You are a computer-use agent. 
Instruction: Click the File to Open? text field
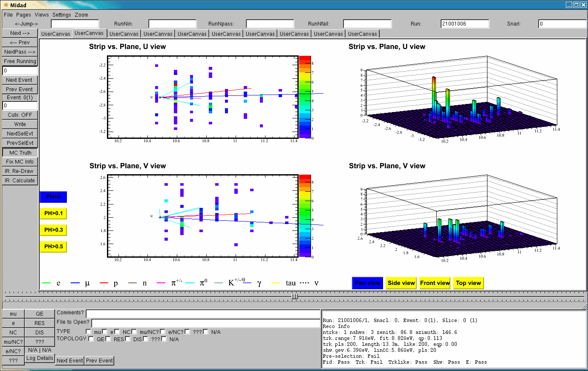[x=206, y=323]
